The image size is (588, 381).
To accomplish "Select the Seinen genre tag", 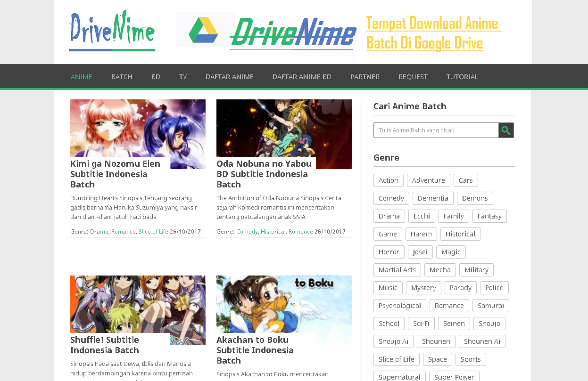I will [x=454, y=324].
